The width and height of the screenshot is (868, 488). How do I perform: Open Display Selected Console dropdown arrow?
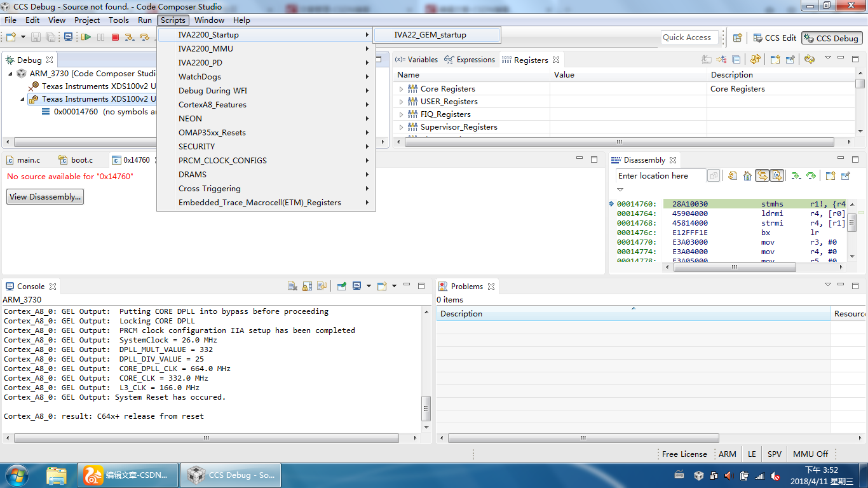tap(369, 286)
